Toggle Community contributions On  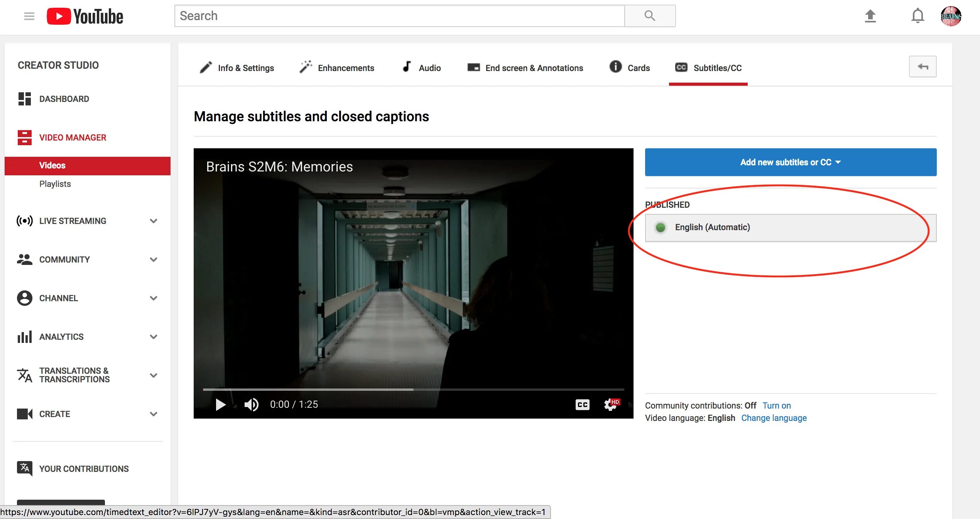pos(777,405)
